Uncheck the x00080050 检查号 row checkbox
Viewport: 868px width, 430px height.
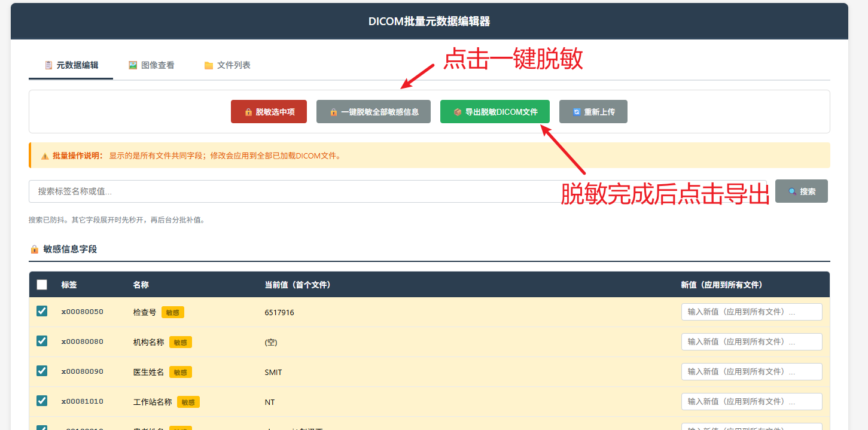(x=42, y=311)
